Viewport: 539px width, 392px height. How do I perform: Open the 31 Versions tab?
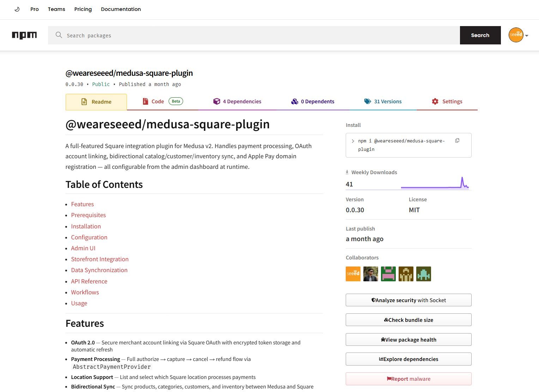click(x=383, y=102)
